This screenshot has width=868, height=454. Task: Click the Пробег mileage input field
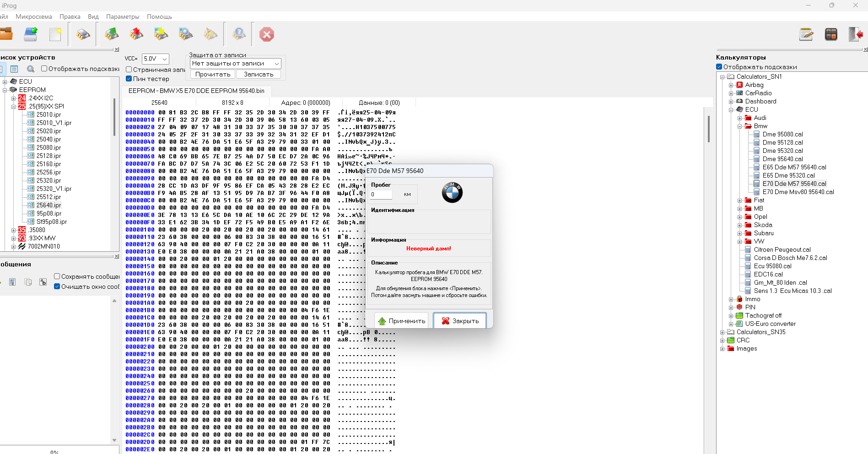[381, 195]
